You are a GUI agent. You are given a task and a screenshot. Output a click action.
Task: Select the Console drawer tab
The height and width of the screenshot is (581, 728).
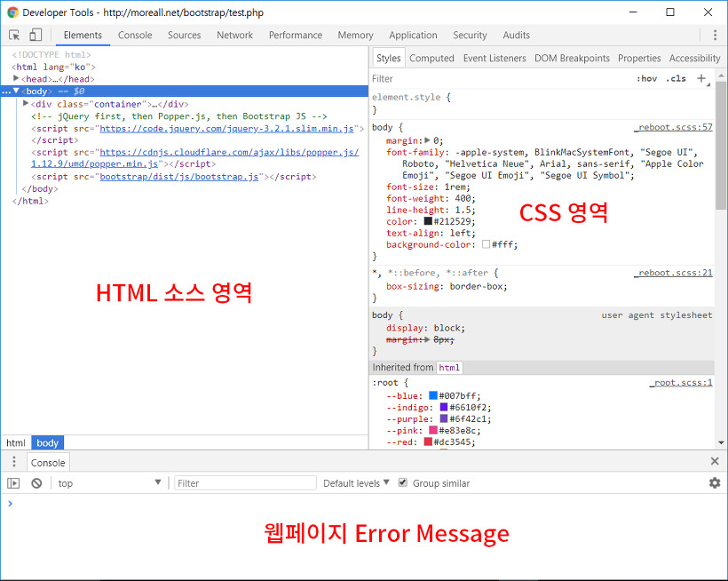click(x=48, y=463)
